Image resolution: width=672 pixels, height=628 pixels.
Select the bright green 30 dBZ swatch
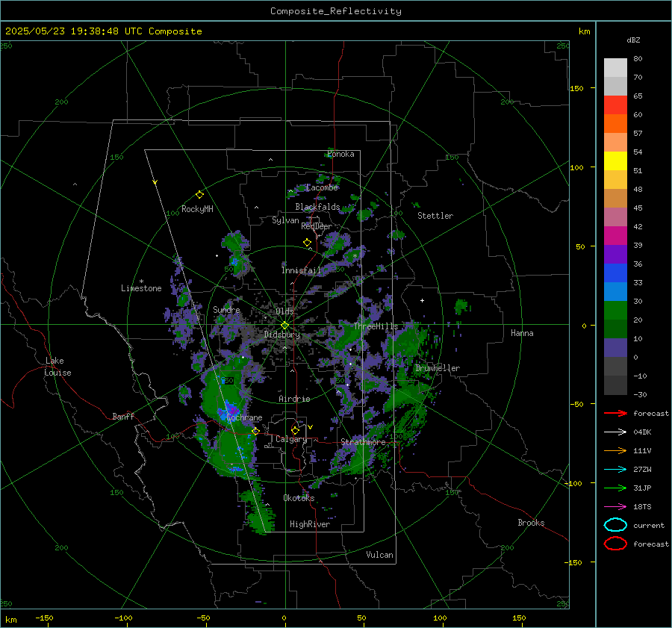[615, 310]
